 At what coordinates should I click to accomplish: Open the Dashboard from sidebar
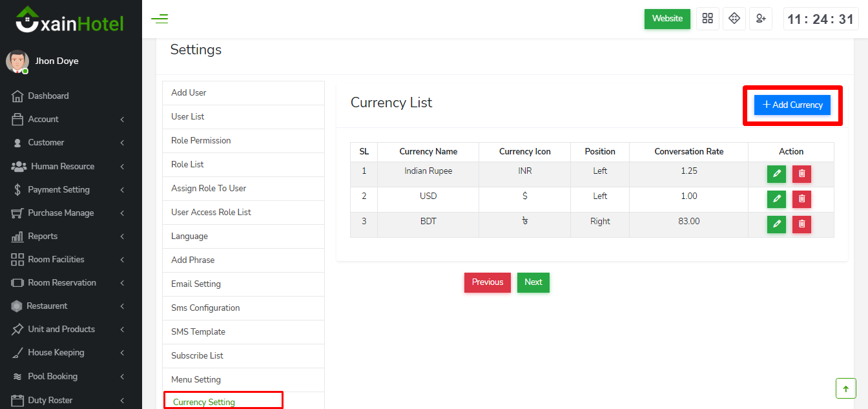[x=48, y=96]
